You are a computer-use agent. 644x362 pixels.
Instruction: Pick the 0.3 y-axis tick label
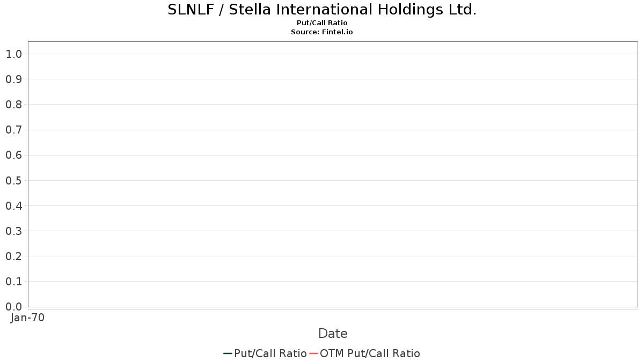coord(13,231)
